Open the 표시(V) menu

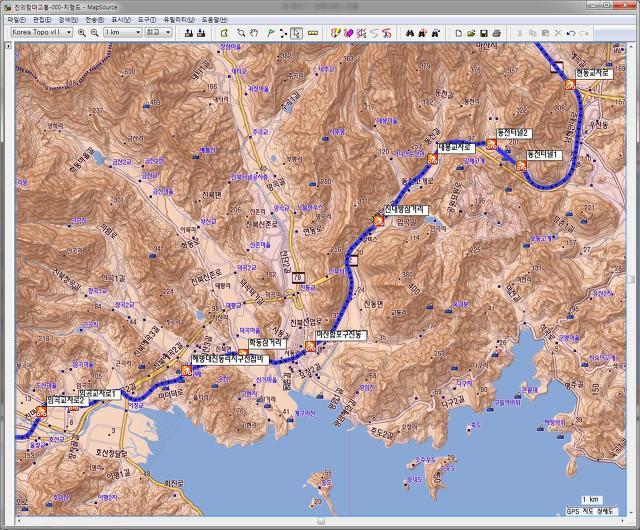coord(121,20)
